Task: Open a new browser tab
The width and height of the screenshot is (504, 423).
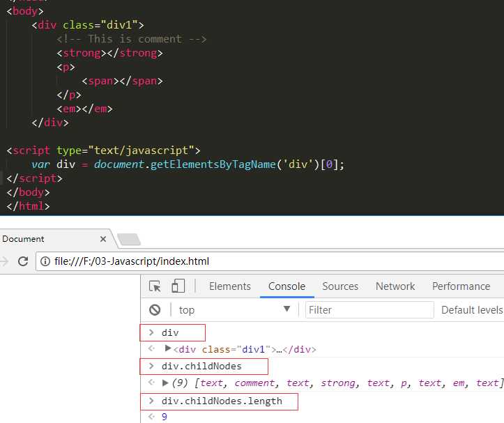Action: pos(129,240)
